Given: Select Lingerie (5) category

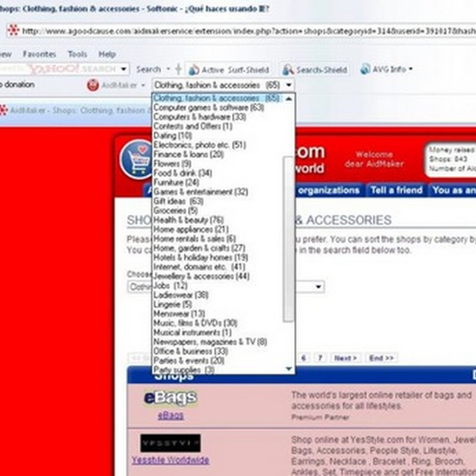Looking at the screenshot, I should [x=173, y=305].
